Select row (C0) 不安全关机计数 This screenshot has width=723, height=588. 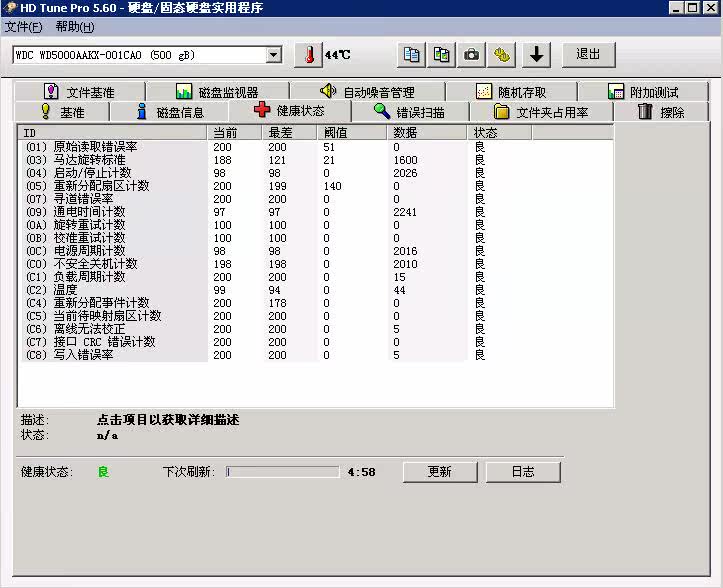(316, 264)
